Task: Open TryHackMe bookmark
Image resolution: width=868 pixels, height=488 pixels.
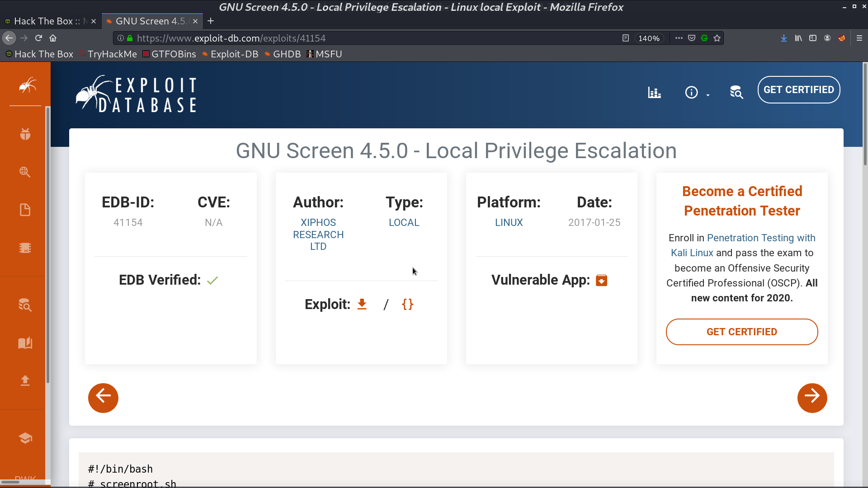Action: point(108,54)
